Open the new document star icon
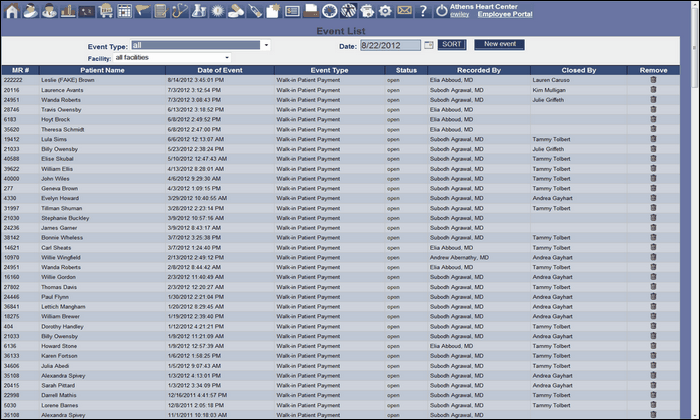Viewport: 700px width, 420px height. coord(274,11)
